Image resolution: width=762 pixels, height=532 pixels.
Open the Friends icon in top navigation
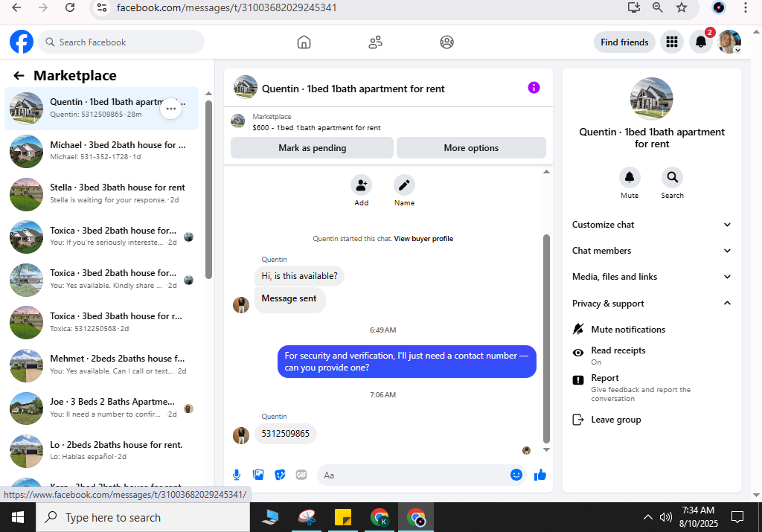[375, 42]
